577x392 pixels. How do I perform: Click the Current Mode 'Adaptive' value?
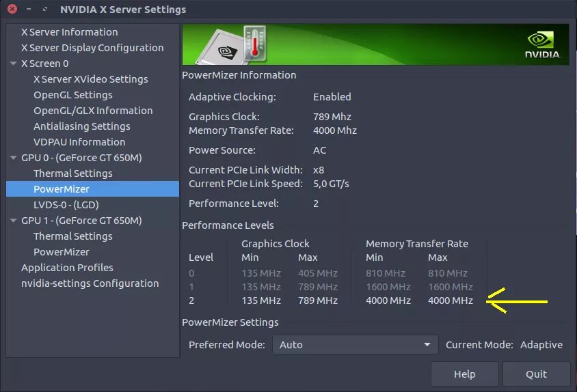tap(541, 345)
